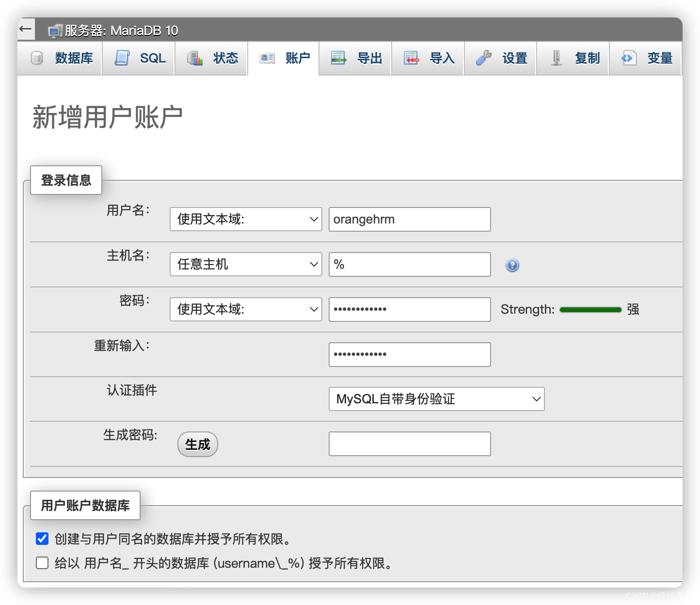
Task: Click the 主机名: label
Action: coord(128,255)
